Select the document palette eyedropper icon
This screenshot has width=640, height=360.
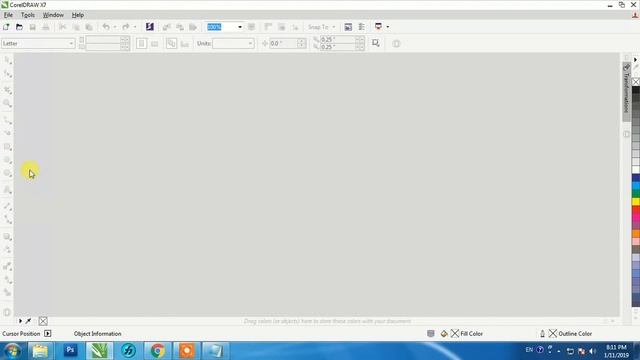click(28, 321)
